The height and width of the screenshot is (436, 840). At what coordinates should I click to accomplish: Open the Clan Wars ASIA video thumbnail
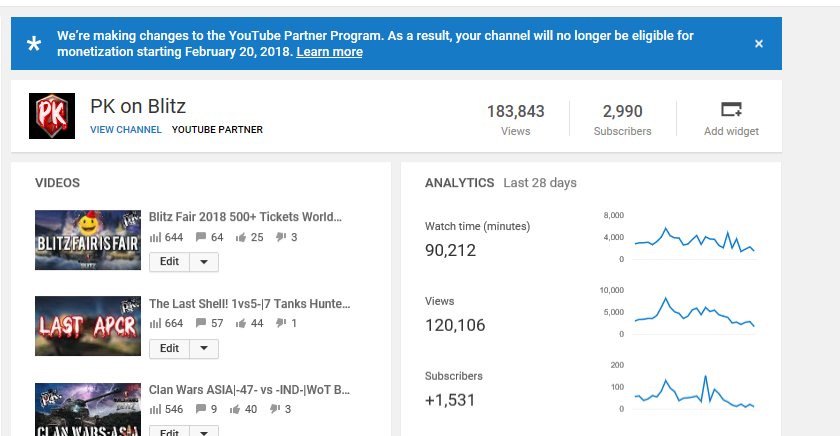pos(88,409)
